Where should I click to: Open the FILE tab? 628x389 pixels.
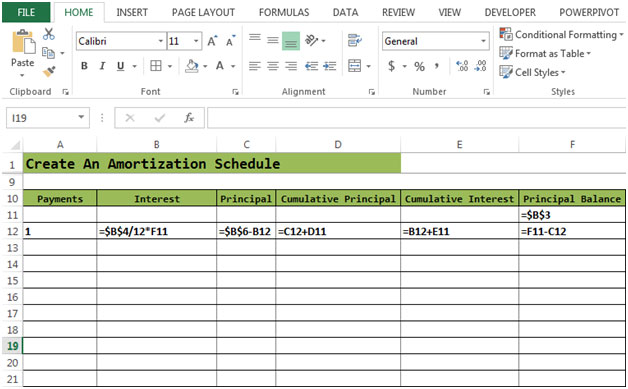[26, 12]
